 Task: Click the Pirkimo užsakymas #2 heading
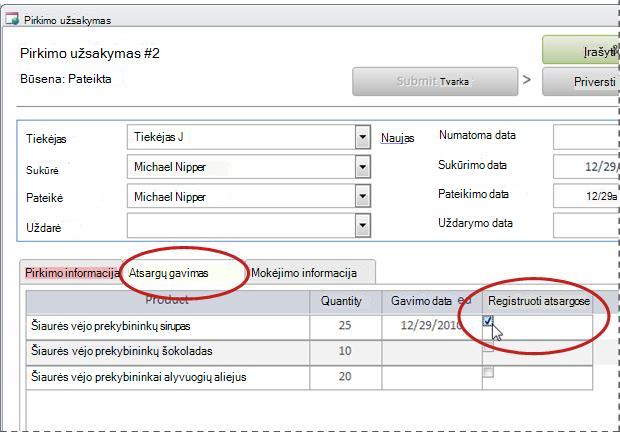point(90,53)
